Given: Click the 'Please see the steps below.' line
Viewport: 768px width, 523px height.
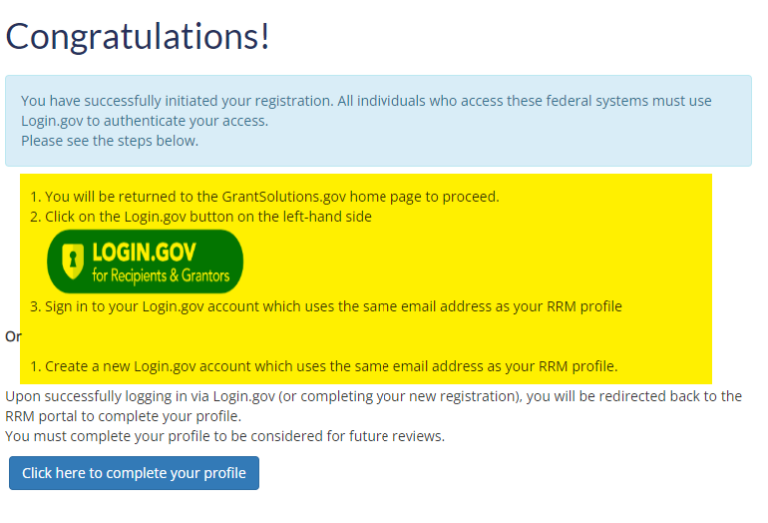Looking at the screenshot, I should [x=110, y=140].
